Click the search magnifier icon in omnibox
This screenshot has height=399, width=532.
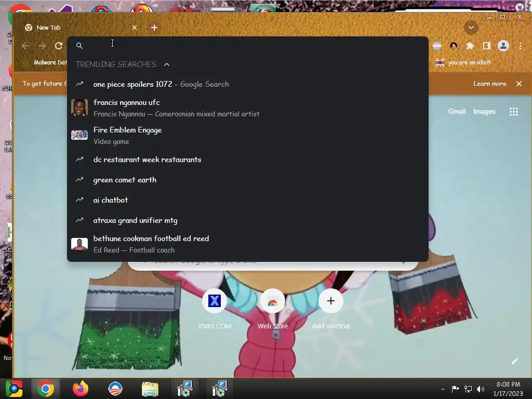coord(79,46)
